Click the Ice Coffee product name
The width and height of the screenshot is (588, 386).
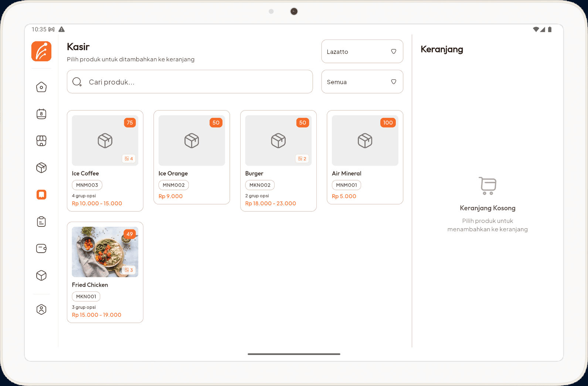pyautogui.click(x=85, y=174)
